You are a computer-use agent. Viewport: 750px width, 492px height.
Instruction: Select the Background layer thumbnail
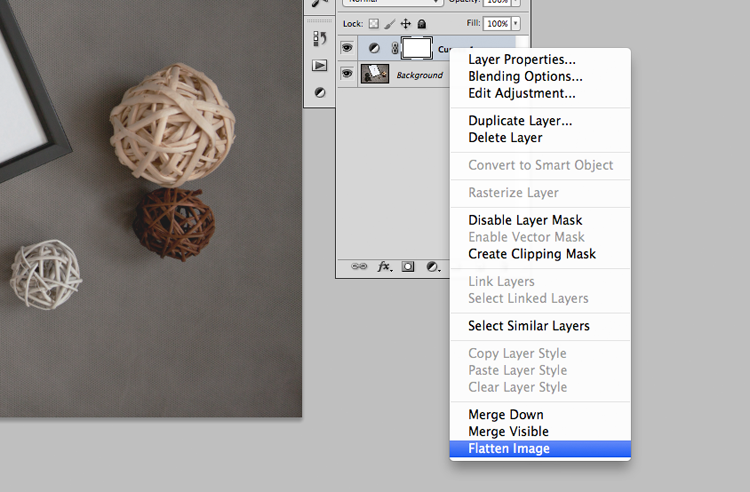(375, 74)
